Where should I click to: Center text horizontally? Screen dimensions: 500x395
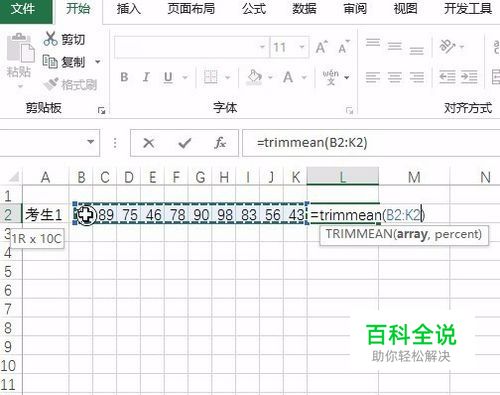tap(395, 77)
